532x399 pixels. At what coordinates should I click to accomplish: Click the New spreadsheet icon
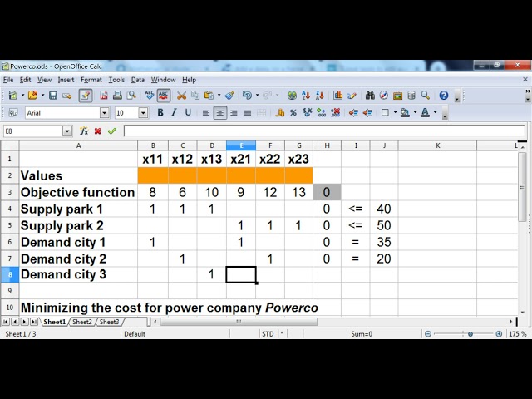point(13,96)
